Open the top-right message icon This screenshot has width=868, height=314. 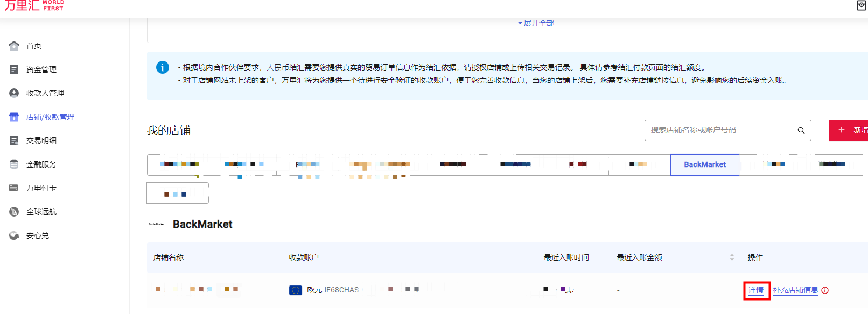(861, 5)
